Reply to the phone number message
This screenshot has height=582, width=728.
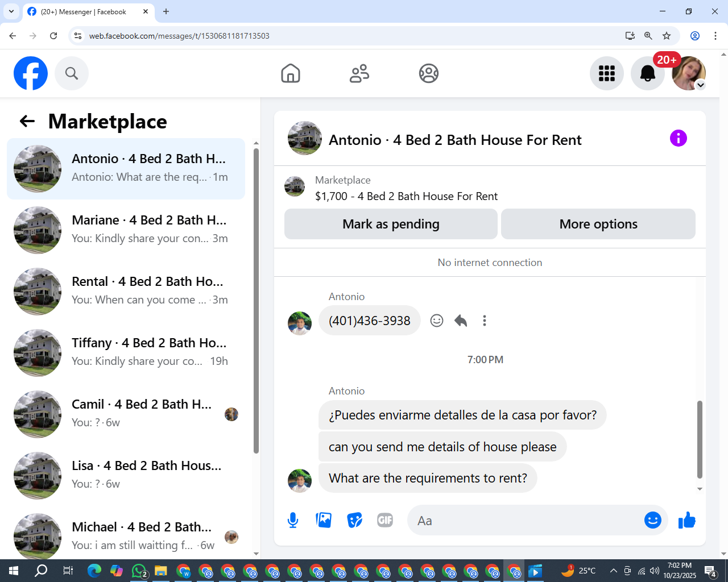coord(461,321)
